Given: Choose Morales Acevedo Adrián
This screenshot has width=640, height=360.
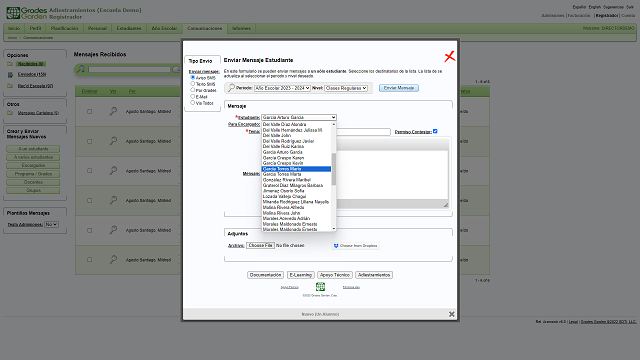Looking at the screenshot, I should pyautogui.click(x=287, y=218).
